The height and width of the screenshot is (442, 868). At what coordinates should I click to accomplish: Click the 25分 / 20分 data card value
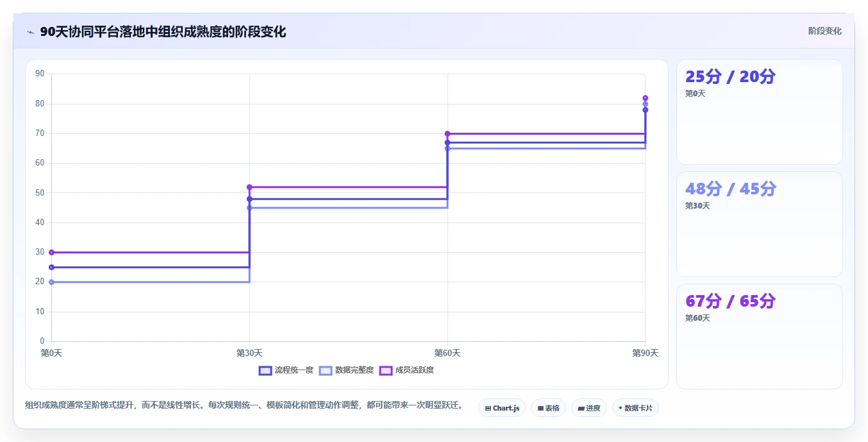pyautogui.click(x=730, y=76)
